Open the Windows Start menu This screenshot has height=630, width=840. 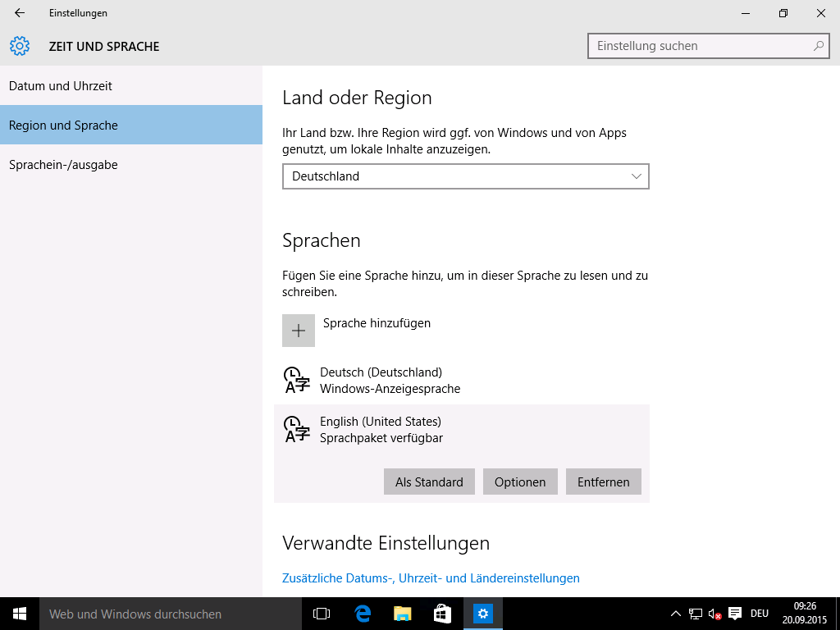20,614
